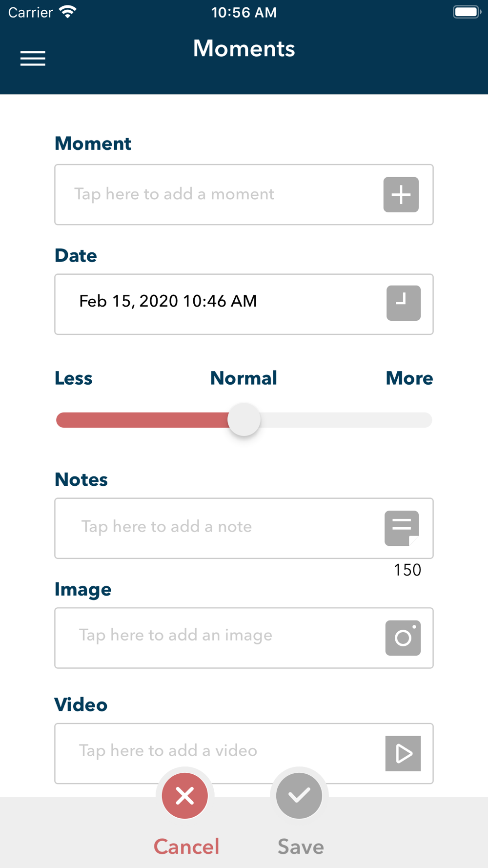Click the Normal slider label
488x868 pixels.
tap(244, 378)
